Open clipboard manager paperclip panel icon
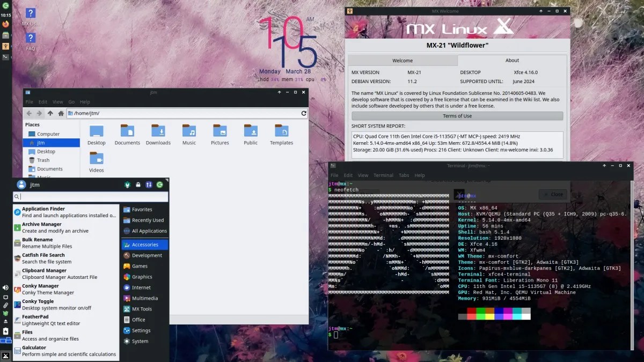Viewport: 644px width, 362px height. coord(5,305)
